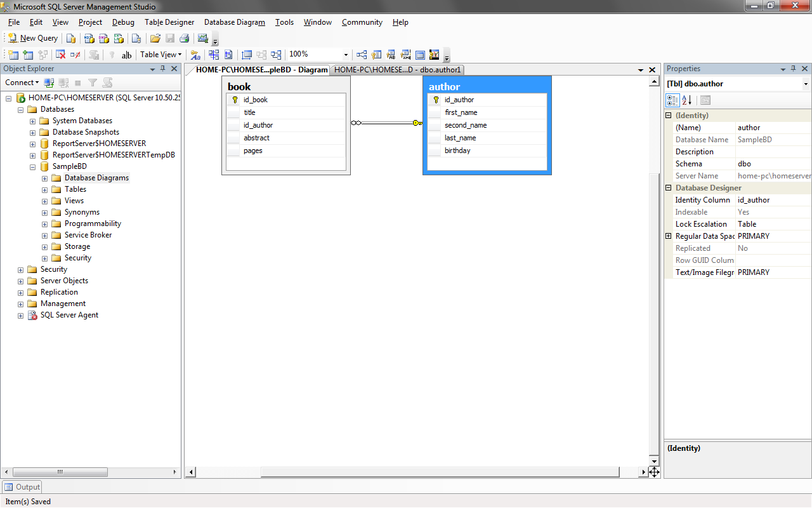Select the Diagram document tab
This screenshot has width=812, height=508.
click(x=261, y=70)
